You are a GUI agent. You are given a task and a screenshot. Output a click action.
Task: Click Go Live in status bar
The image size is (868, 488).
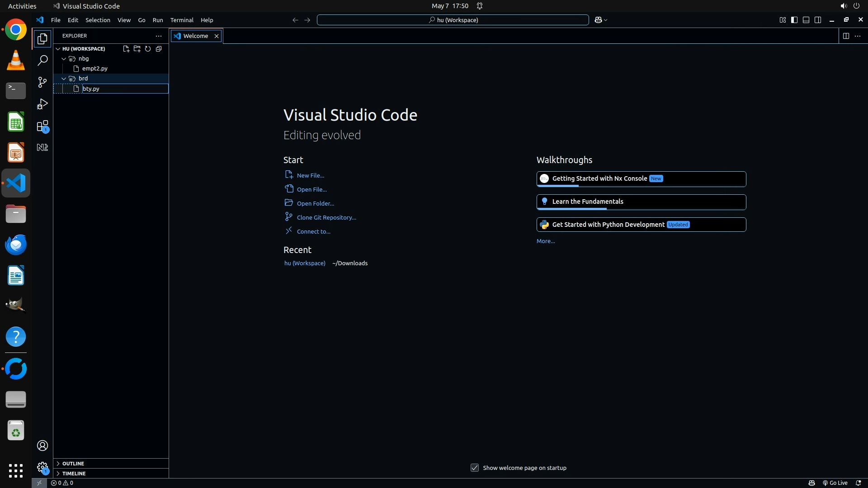(835, 483)
